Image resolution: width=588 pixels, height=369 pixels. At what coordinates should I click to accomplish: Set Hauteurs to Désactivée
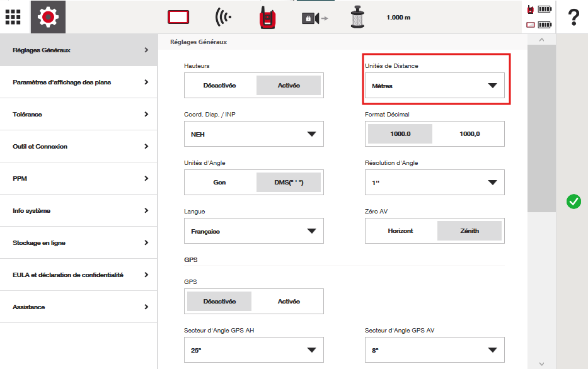click(219, 86)
